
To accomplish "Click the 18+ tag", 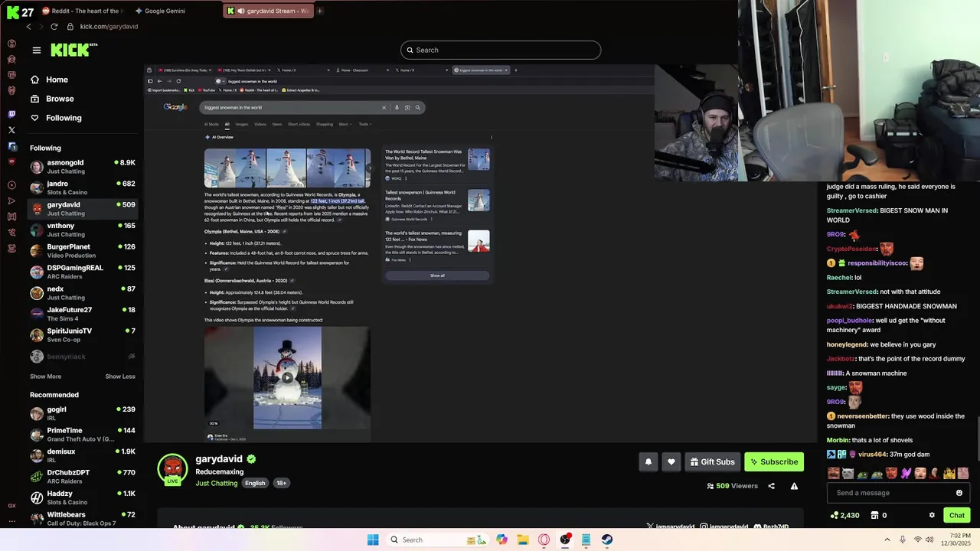I will [281, 484].
